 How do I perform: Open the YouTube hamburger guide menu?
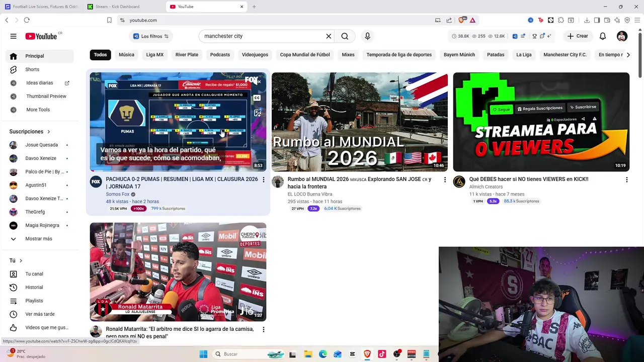[14, 36]
